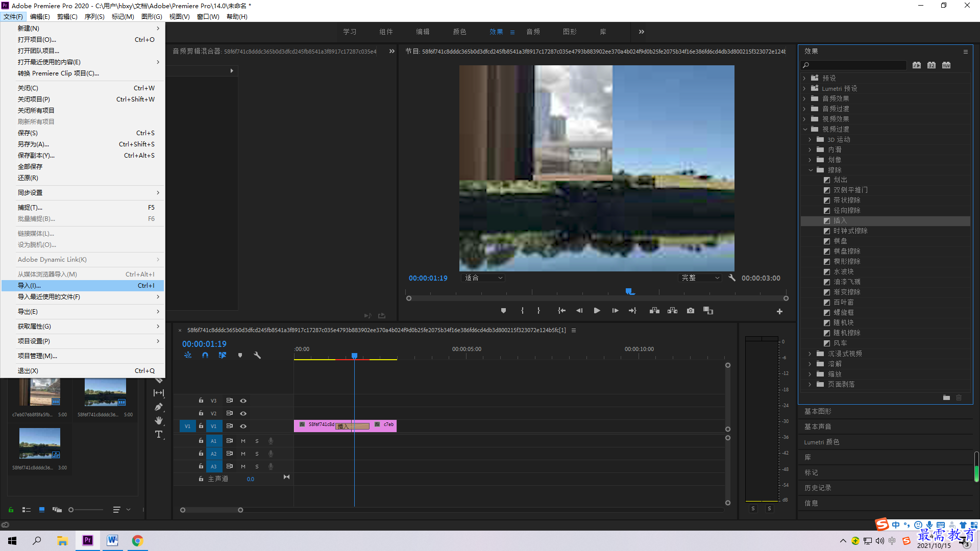Expand the 预设 effects folder
Viewport: 980px width, 551px height.
pyautogui.click(x=804, y=78)
